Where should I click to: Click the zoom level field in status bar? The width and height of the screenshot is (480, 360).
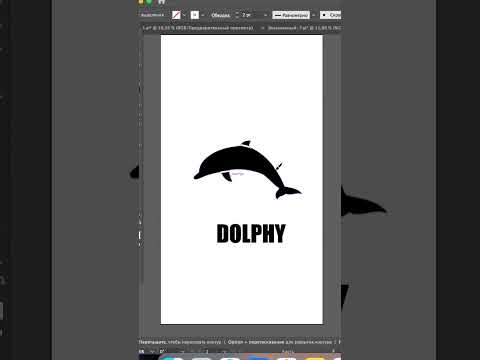(x=143, y=351)
